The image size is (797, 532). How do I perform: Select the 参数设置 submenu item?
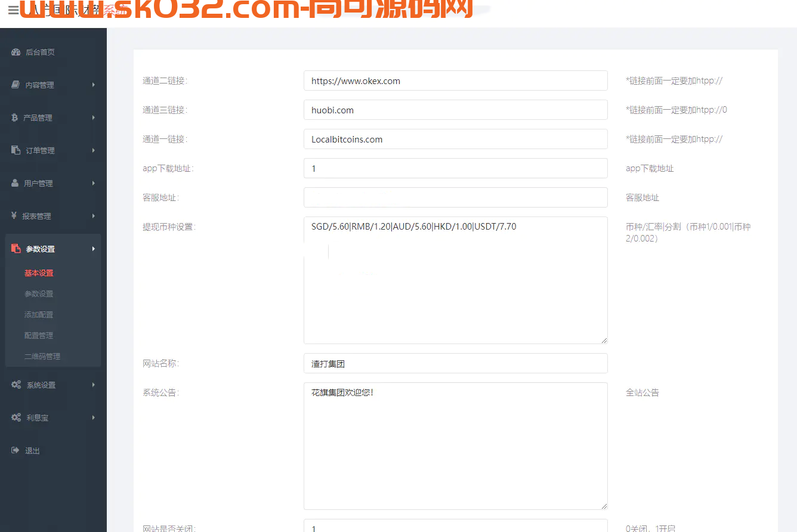[x=39, y=294]
